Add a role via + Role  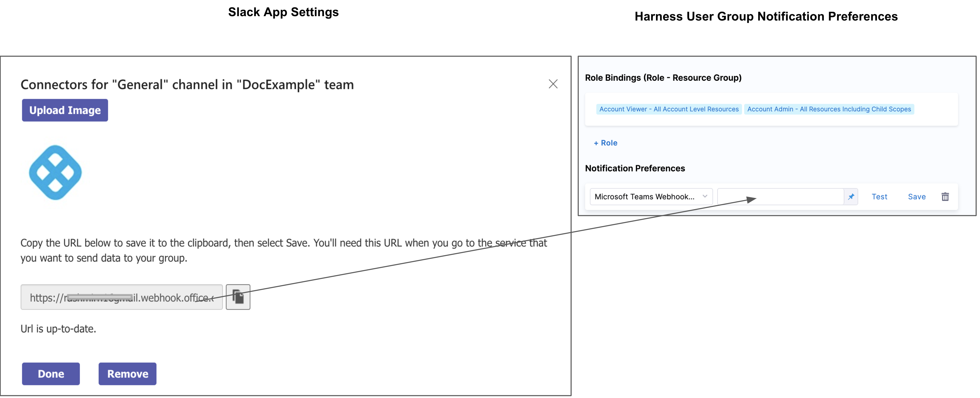tap(605, 143)
